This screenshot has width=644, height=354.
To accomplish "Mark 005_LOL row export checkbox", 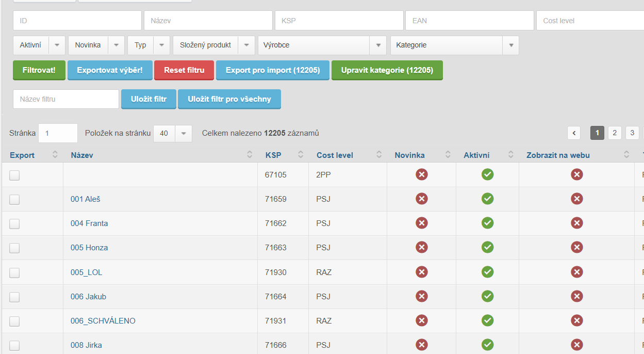I will point(14,272).
